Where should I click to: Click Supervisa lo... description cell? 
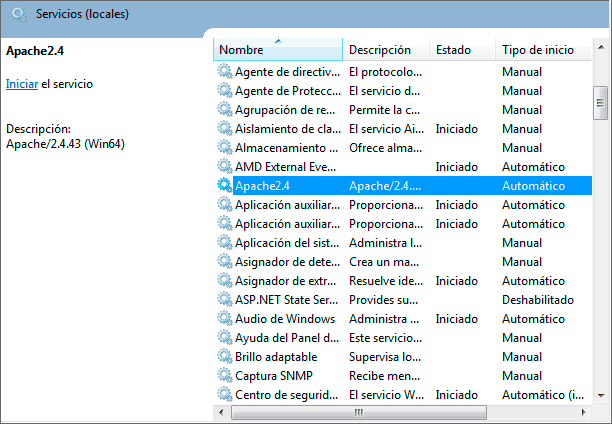[385, 357]
